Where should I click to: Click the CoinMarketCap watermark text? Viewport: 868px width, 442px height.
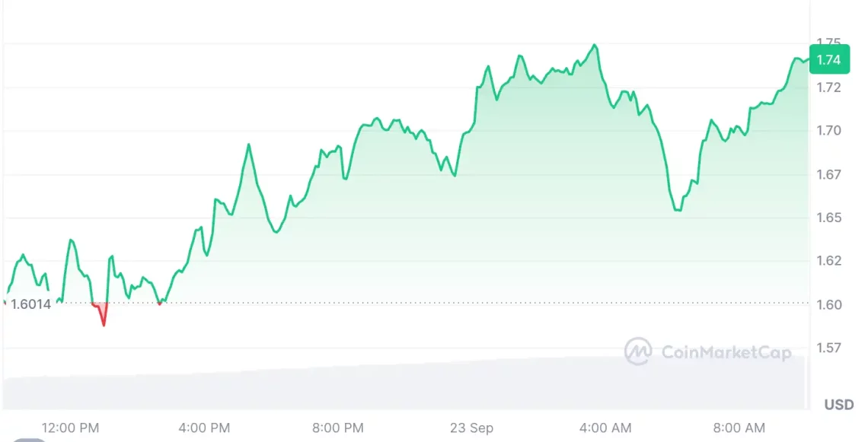pos(726,352)
